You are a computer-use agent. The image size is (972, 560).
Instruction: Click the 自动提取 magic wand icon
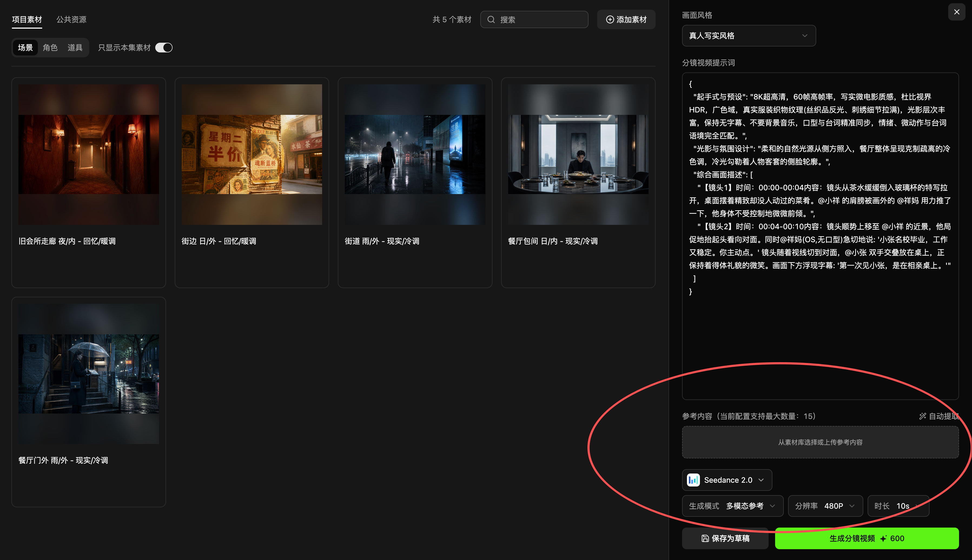click(x=922, y=416)
